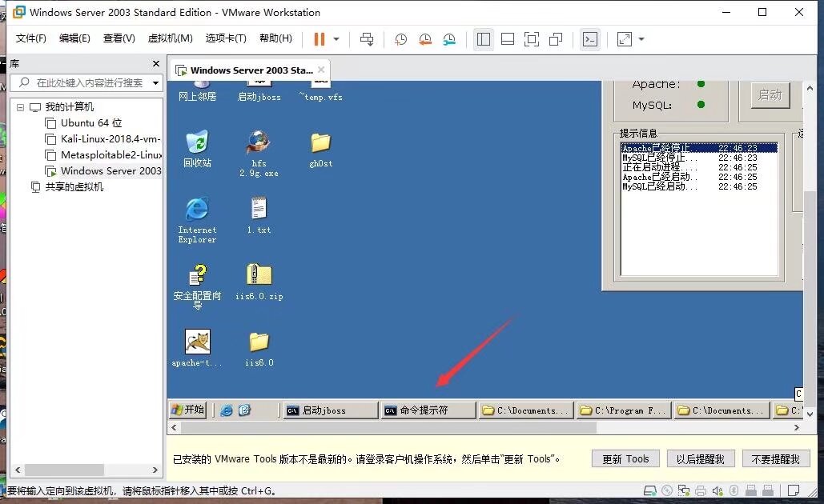Close the Windows Server 2003 tab
Image resolution: width=824 pixels, height=504 pixels.
click(321, 70)
